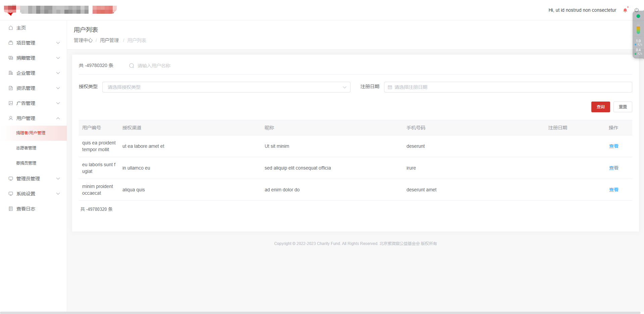Click the 资讯管理 document icon
This screenshot has height=314, width=644.
click(x=11, y=88)
